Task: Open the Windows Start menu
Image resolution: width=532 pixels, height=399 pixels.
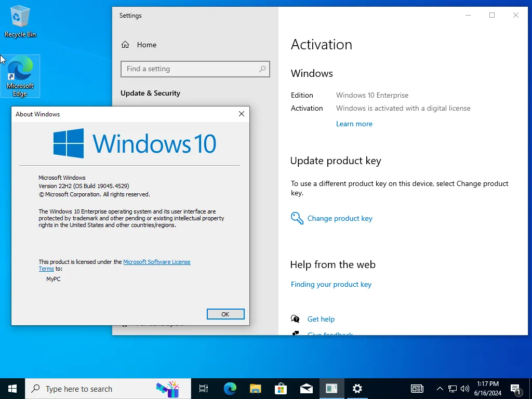Action: pos(12,389)
